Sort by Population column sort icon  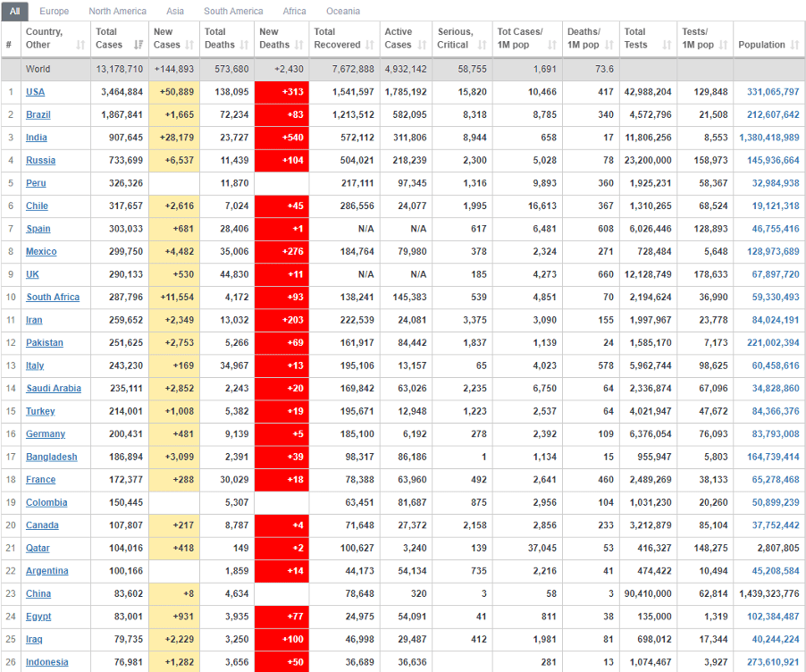click(794, 46)
